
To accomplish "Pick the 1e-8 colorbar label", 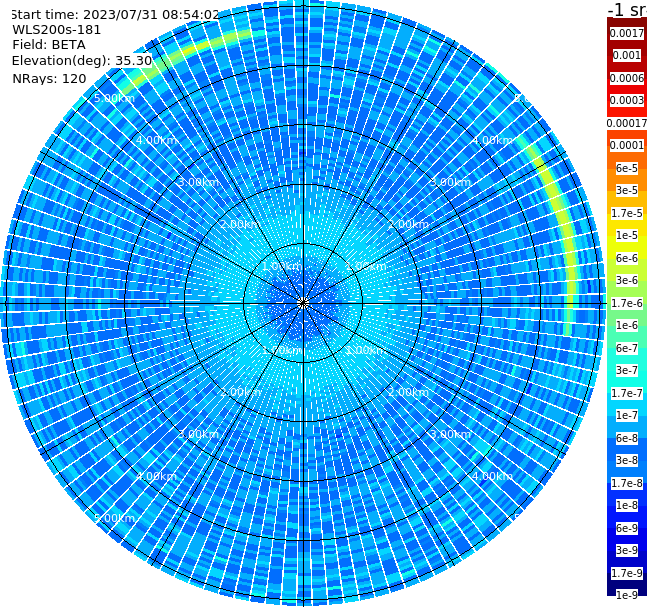I will [627, 505].
